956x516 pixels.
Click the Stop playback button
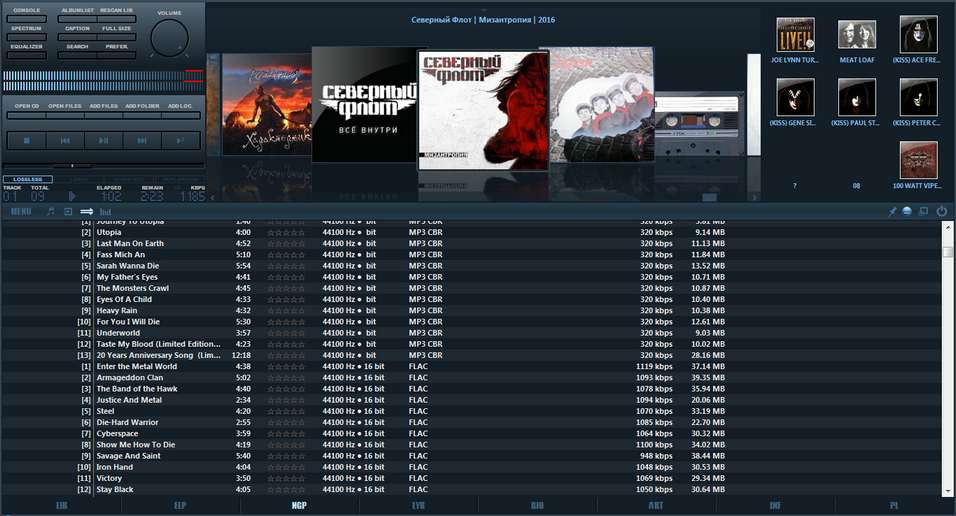coord(26,140)
